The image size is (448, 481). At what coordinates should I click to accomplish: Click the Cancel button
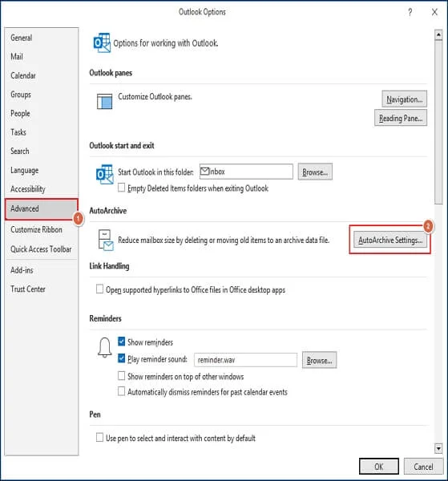coord(423,467)
